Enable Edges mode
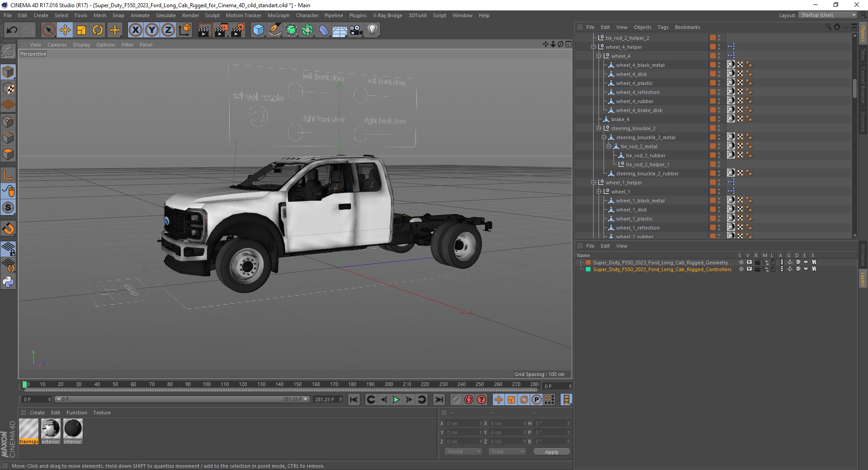The image size is (868, 470). [8, 137]
